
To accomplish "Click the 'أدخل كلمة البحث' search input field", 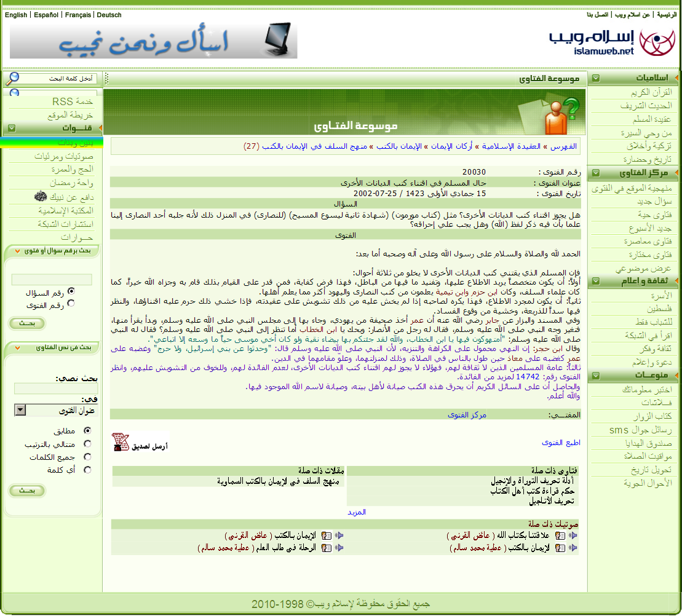I will tap(58, 79).
